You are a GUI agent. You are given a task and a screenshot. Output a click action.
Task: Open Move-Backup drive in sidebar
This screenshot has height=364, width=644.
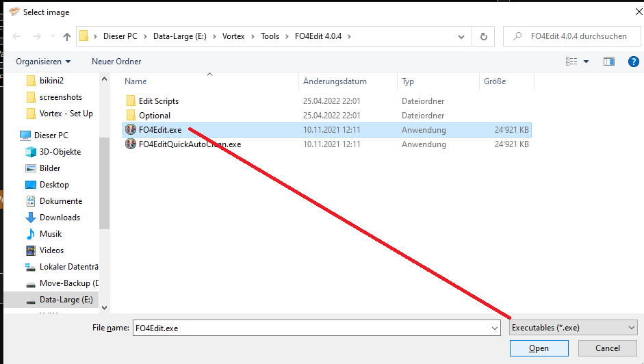point(69,283)
